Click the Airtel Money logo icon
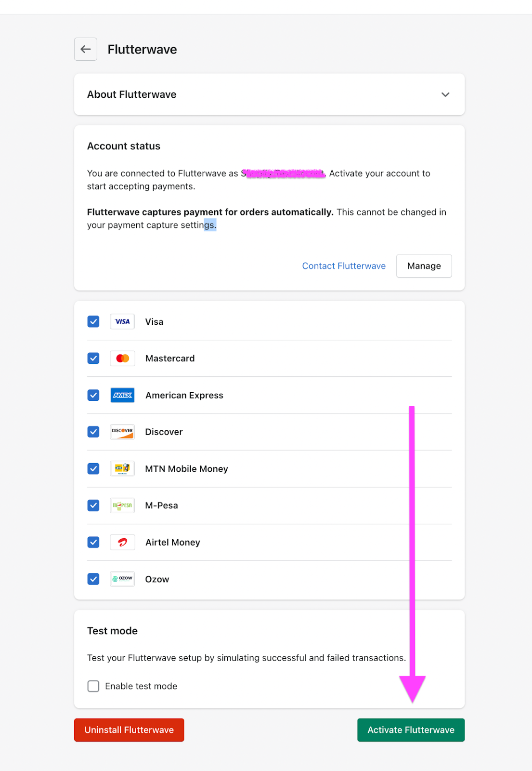 tap(122, 542)
